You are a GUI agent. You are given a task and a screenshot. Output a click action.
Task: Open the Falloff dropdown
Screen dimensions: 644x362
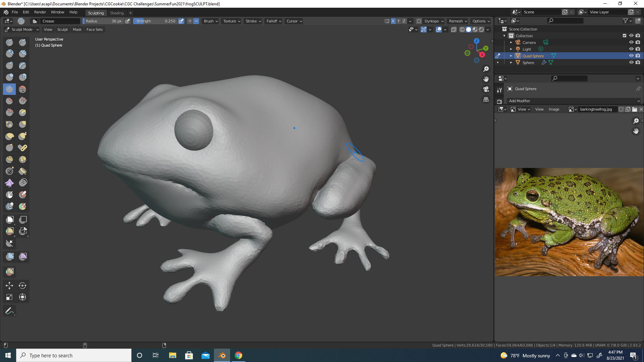click(273, 21)
